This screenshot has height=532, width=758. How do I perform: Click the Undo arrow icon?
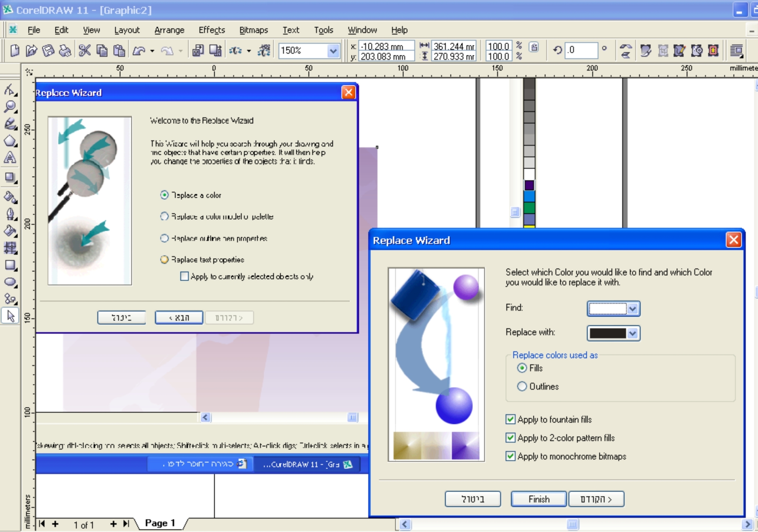click(x=139, y=50)
